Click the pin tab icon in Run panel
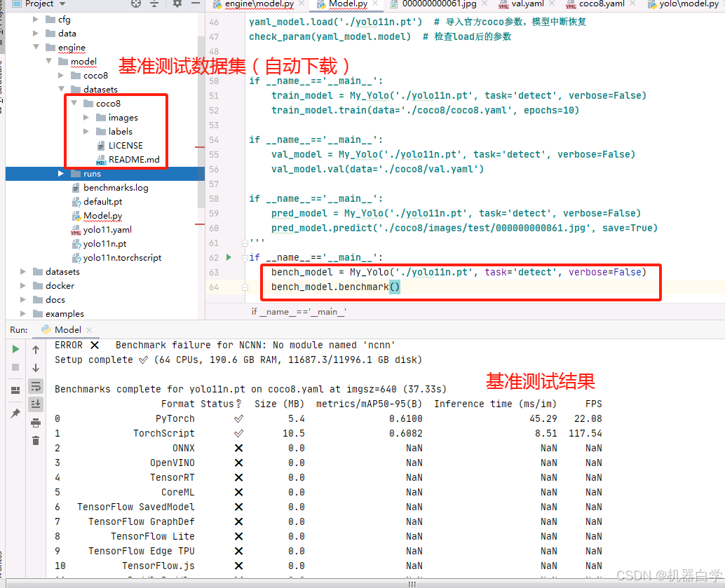Image resolution: width=725 pixels, height=588 pixels. coord(15,413)
